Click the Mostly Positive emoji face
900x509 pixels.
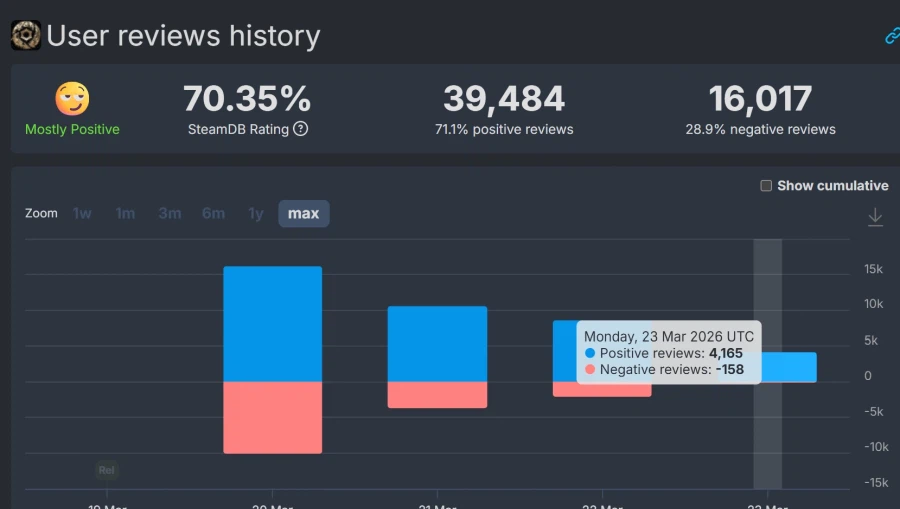[x=72, y=99]
